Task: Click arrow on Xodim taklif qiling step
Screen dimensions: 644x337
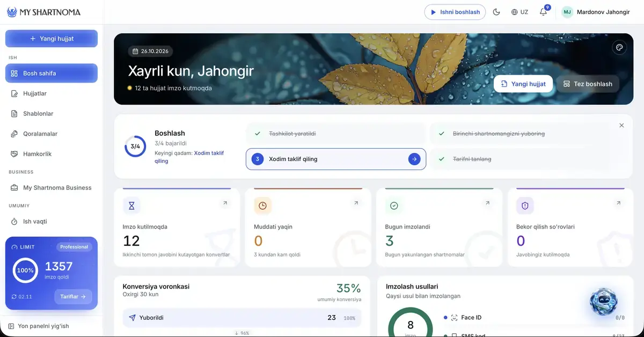Action: (x=414, y=159)
